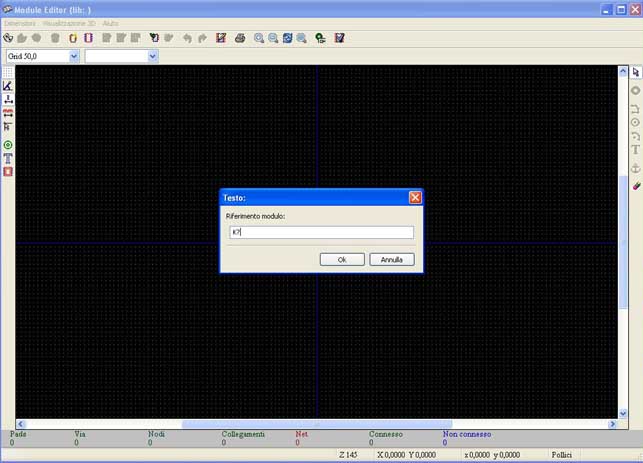Click the Pads status label
Screen dimensions: 643x463
pos(18,434)
